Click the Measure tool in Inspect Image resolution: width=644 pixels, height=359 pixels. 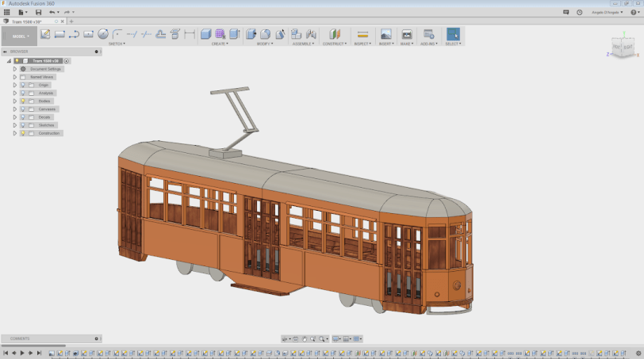click(362, 34)
